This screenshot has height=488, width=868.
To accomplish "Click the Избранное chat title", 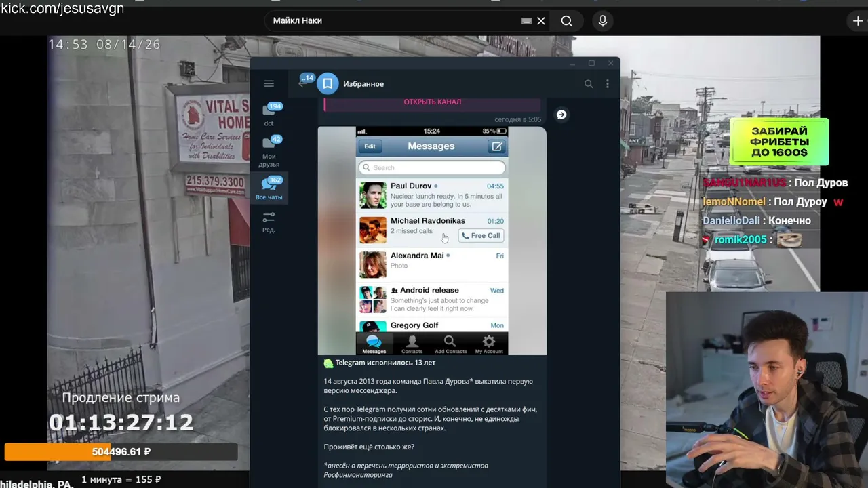I will click(x=363, y=84).
